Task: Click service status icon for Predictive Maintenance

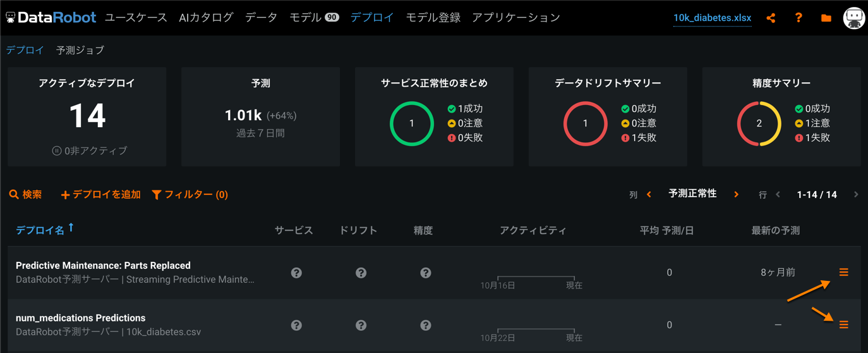Action: coord(296,273)
